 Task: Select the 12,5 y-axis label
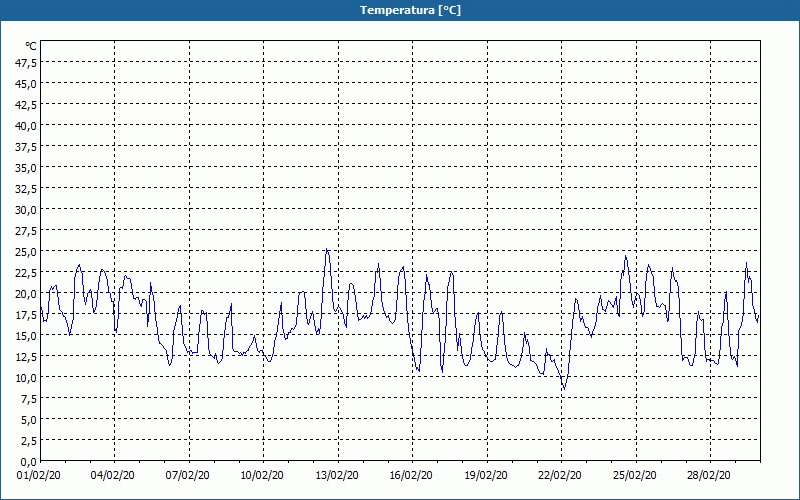point(26,357)
